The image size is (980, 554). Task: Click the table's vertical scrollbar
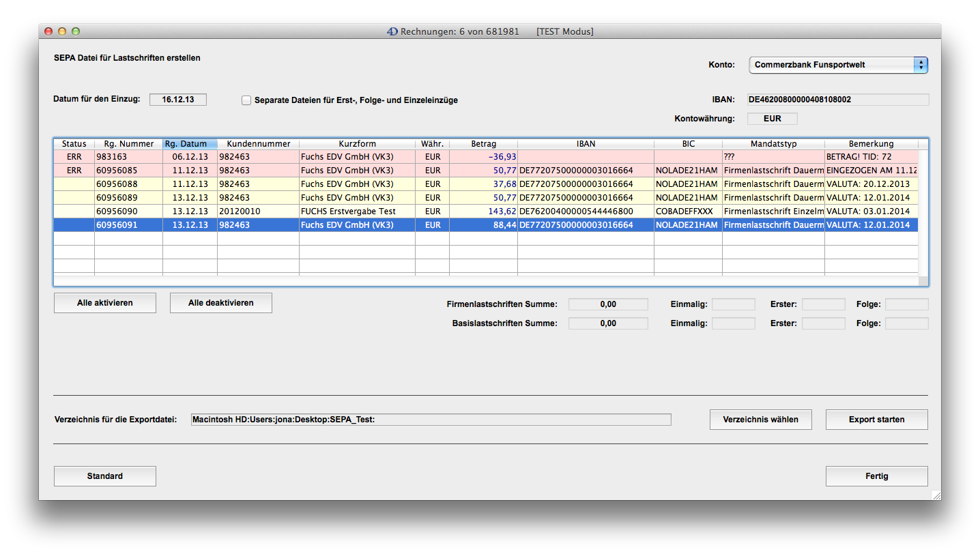tap(923, 212)
